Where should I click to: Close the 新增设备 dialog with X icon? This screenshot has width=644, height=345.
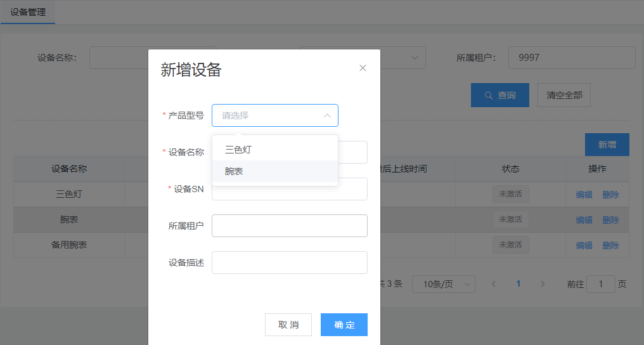[363, 68]
